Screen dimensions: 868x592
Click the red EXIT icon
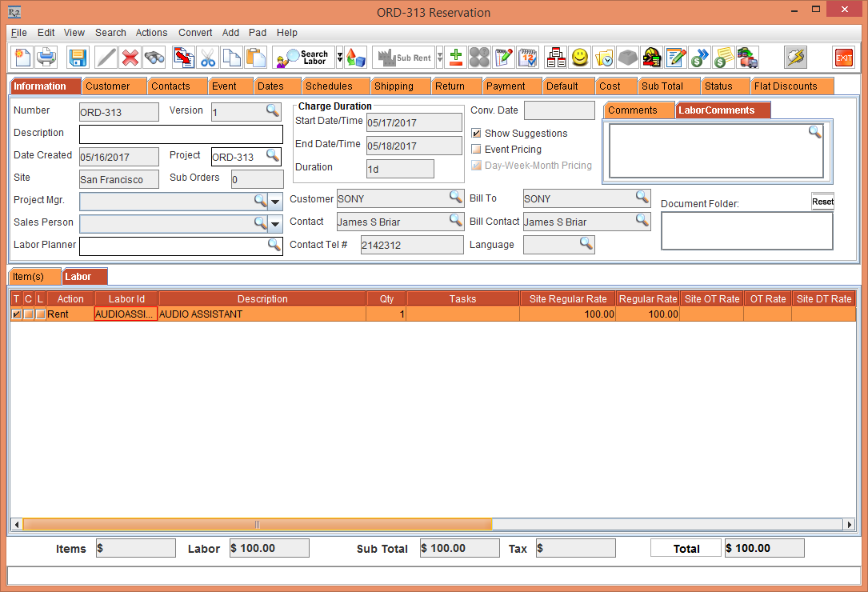(844, 58)
